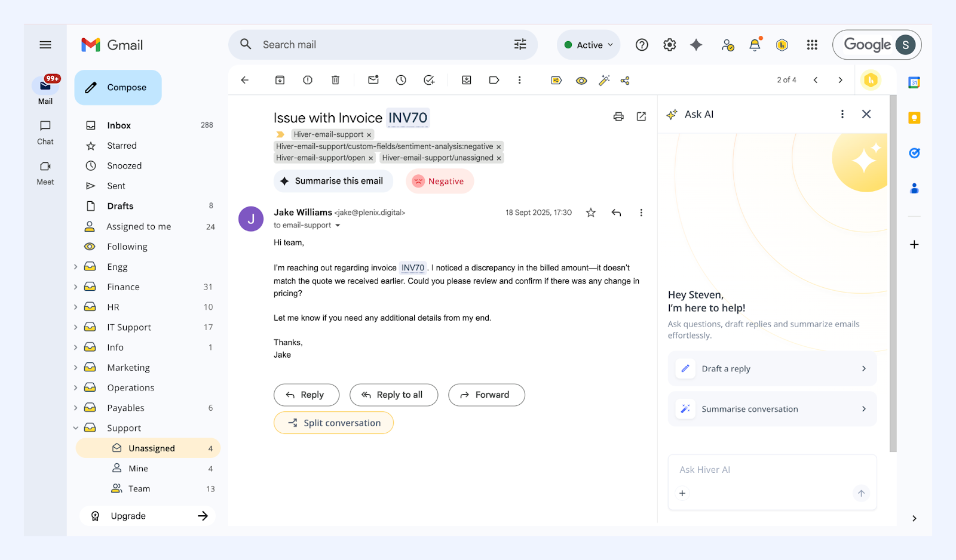Click the Hiver share icon in toolbar

tap(625, 81)
